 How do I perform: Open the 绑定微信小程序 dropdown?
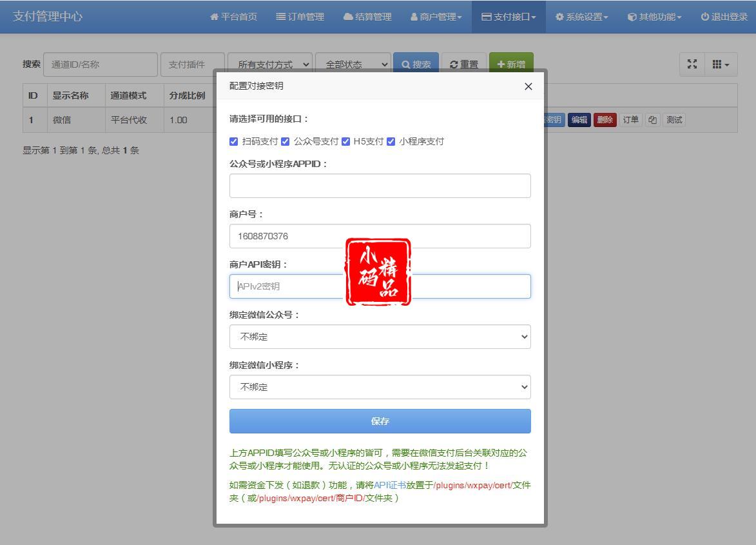pyautogui.click(x=380, y=387)
